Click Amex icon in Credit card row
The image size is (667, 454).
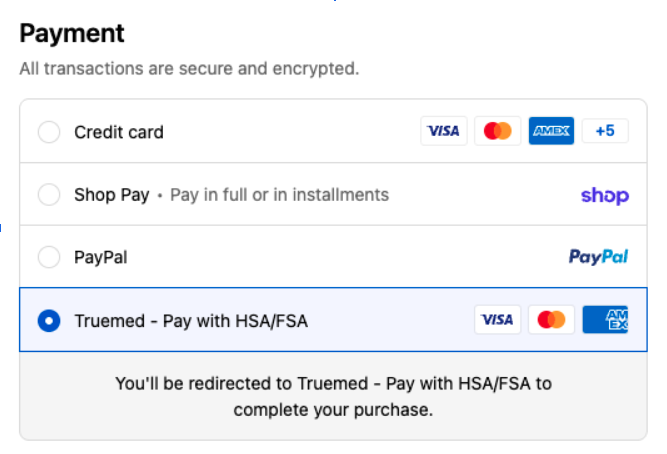[551, 131]
